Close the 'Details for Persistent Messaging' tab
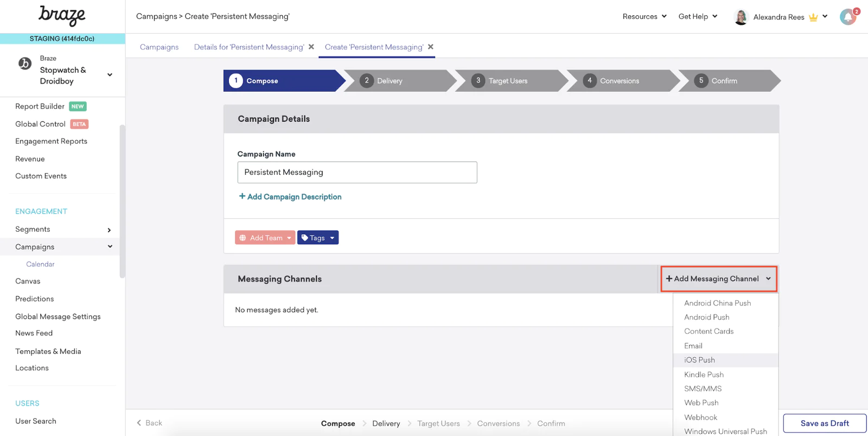 (311, 47)
